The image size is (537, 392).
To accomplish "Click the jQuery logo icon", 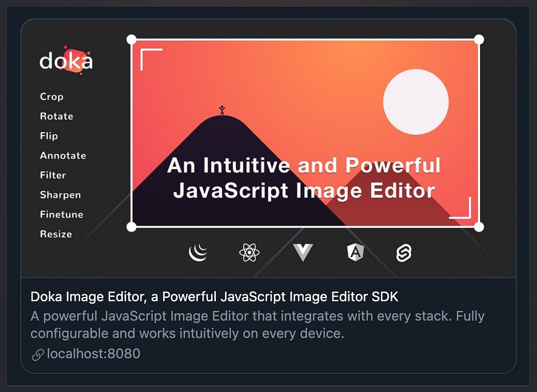I will tap(198, 252).
